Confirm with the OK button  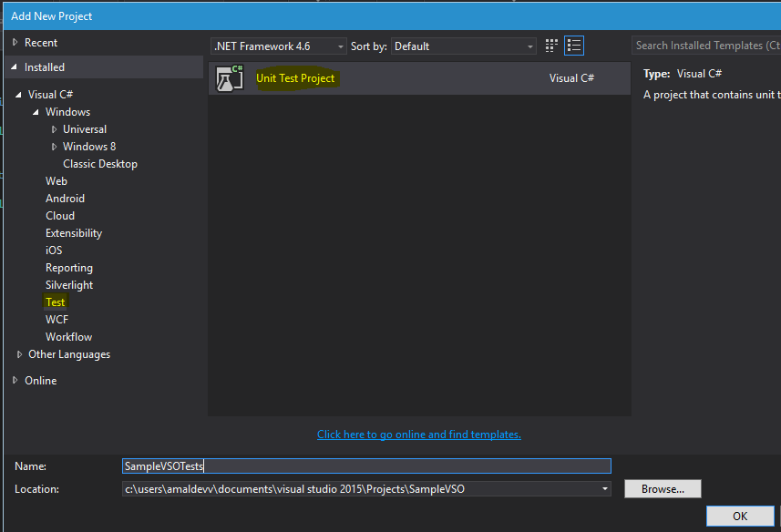[739, 517]
